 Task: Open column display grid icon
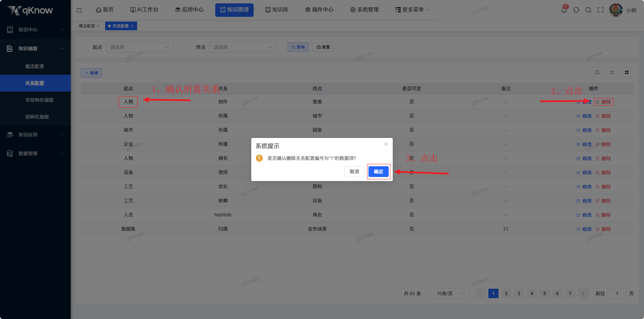(627, 72)
